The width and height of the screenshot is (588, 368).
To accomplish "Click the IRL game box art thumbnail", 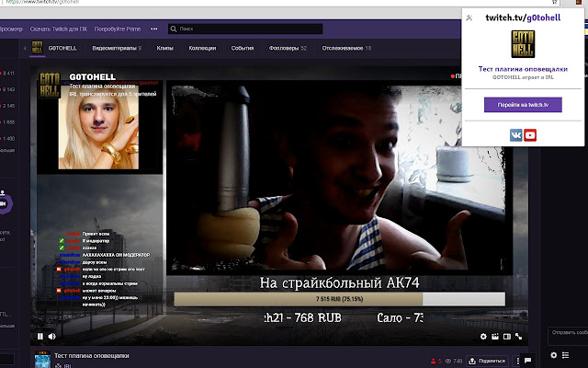I will 42,360.
